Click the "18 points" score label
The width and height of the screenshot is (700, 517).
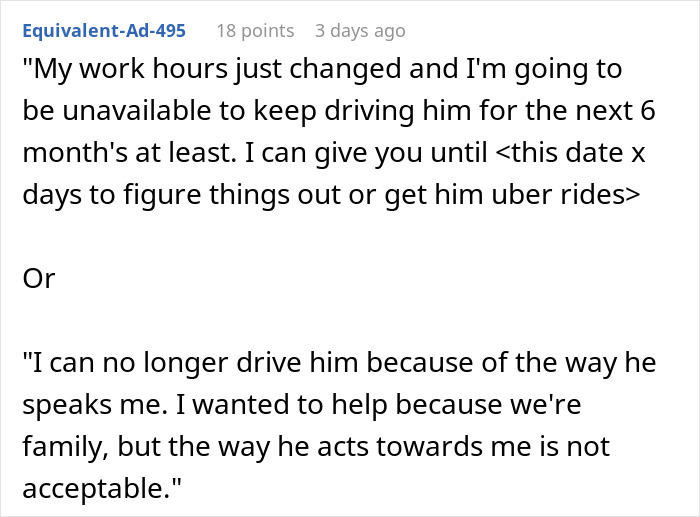click(255, 30)
